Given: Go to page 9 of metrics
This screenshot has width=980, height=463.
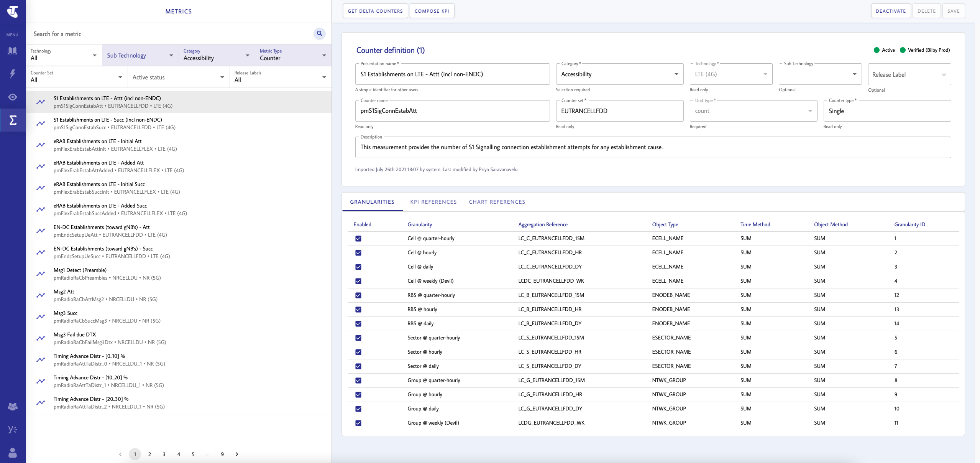Looking at the screenshot, I should pos(222,454).
